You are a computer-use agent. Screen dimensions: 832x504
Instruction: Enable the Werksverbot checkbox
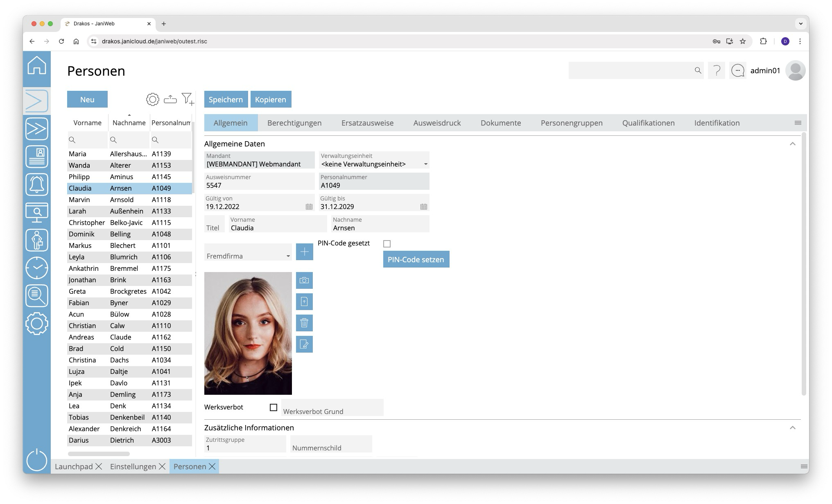pyautogui.click(x=274, y=407)
